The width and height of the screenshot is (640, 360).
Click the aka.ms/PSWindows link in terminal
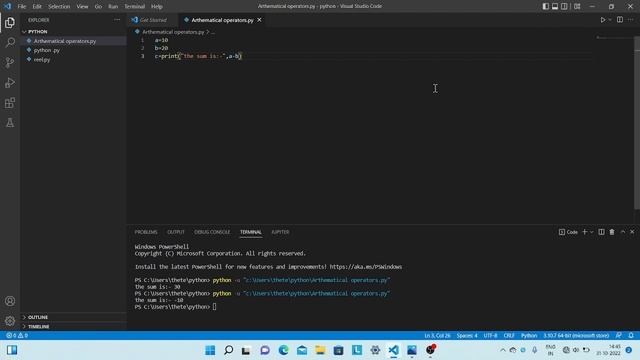pyautogui.click(x=366, y=267)
